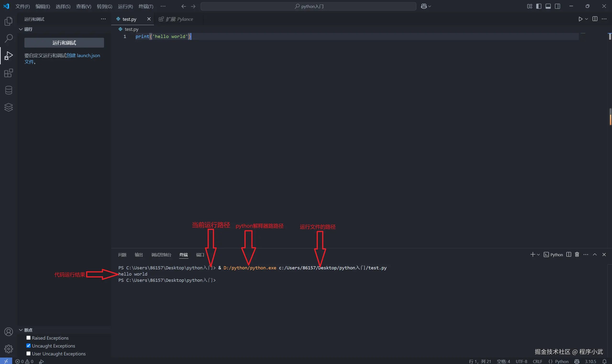Viewport: 612px width, 364px height.
Task: Enable the Raised Exceptions breakpoint checkbox
Action: (x=28, y=338)
